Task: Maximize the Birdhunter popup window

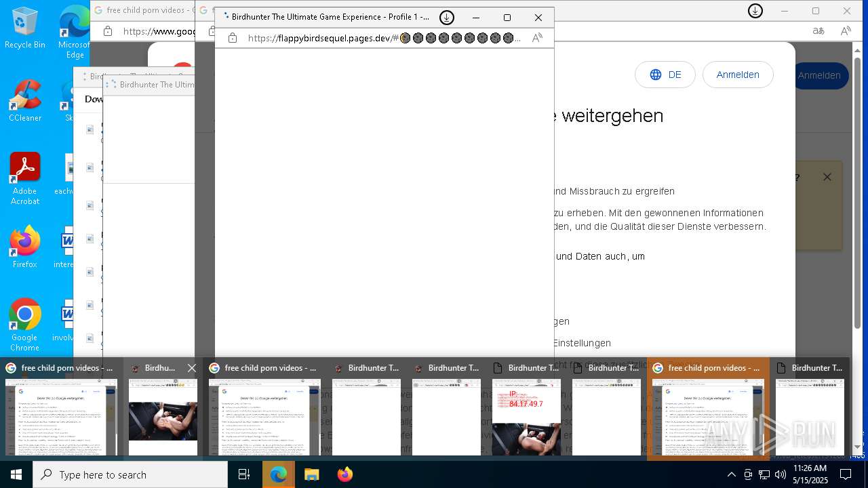Action: [507, 18]
